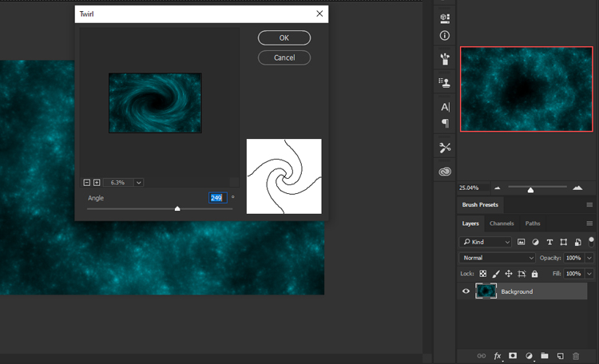
Task: Zoom out the Twirl preview with minus
Action: pyautogui.click(x=86, y=183)
